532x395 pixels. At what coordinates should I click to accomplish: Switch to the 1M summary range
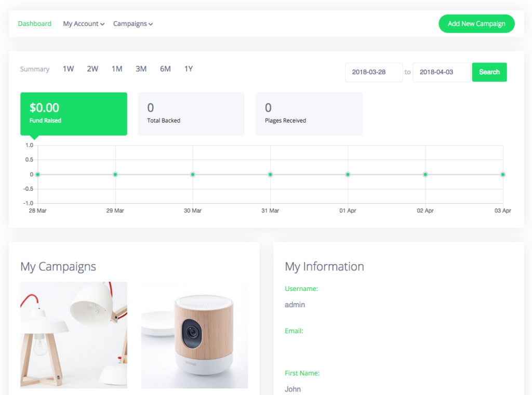pos(117,69)
